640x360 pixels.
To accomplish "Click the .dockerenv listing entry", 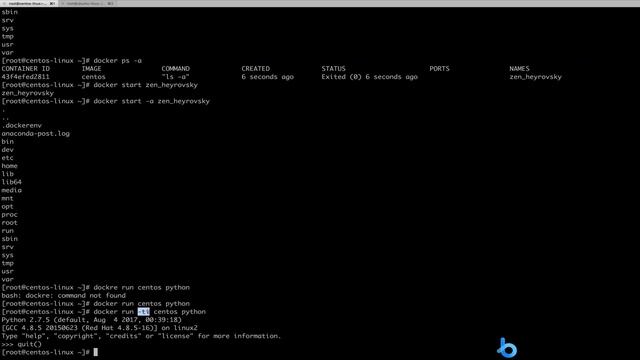I will (22, 125).
